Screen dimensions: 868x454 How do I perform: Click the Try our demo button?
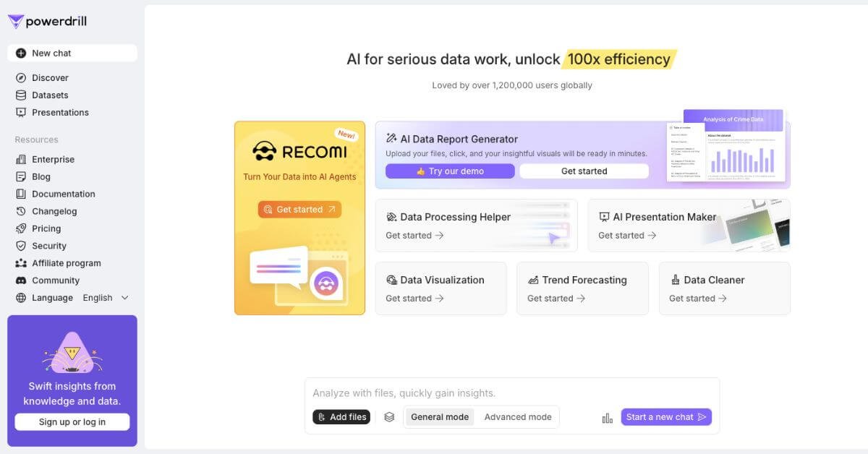pyautogui.click(x=450, y=171)
